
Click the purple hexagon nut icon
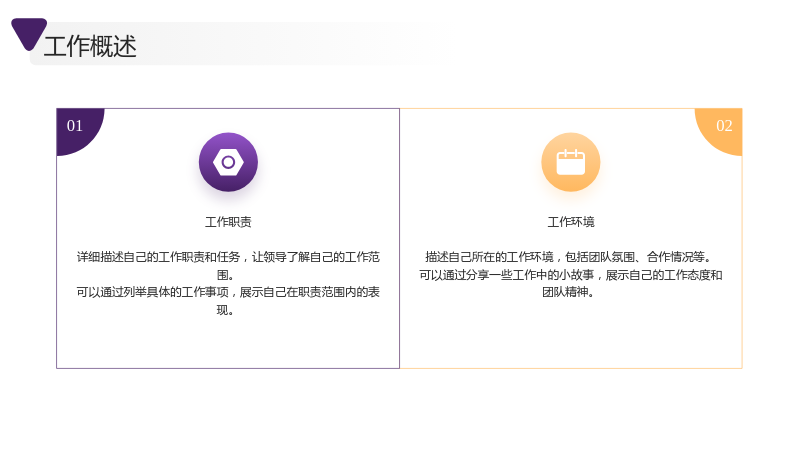tap(228, 162)
